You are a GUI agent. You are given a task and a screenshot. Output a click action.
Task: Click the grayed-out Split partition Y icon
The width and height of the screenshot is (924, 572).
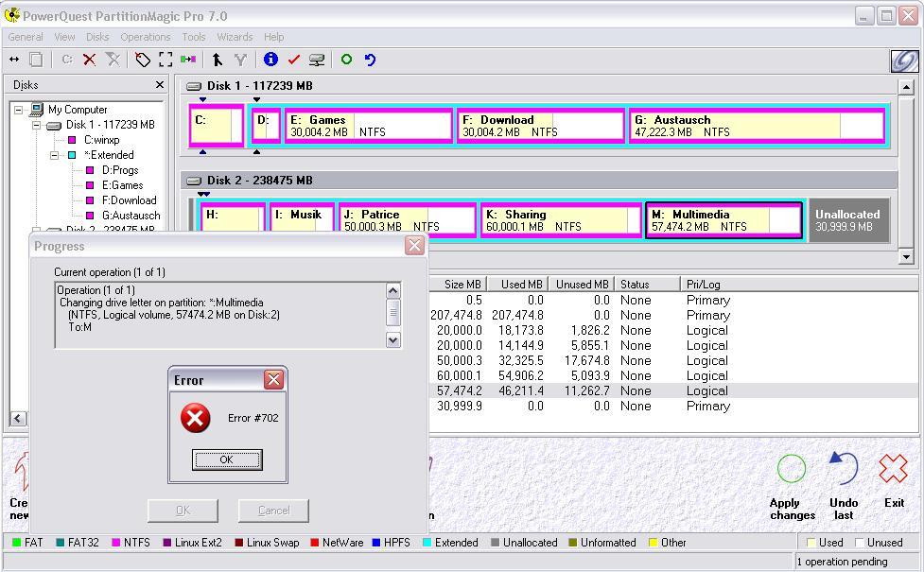(240, 60)
